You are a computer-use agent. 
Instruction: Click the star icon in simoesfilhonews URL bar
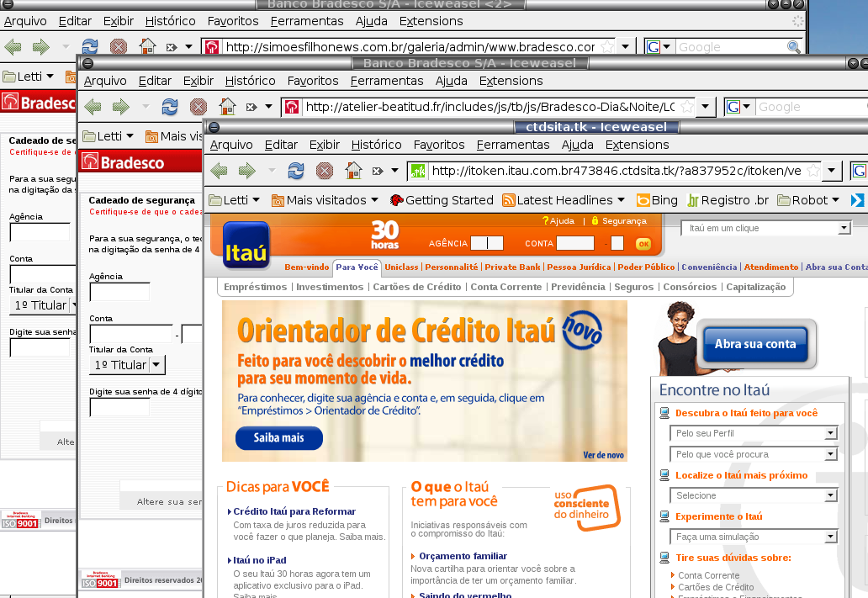607,46
